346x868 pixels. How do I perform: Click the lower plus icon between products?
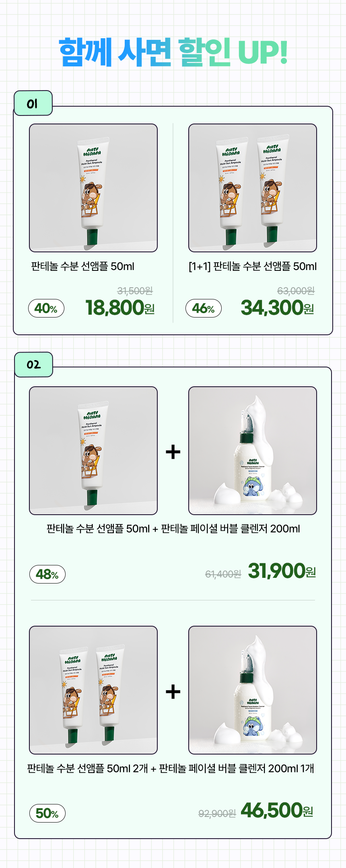tap(173, 692)
